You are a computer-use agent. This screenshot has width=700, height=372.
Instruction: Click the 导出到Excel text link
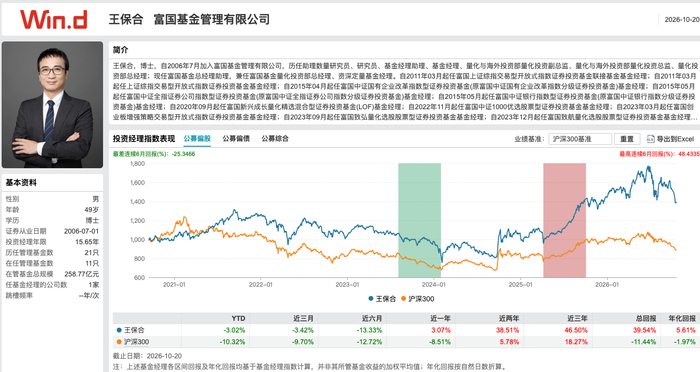tap(675, 139)
